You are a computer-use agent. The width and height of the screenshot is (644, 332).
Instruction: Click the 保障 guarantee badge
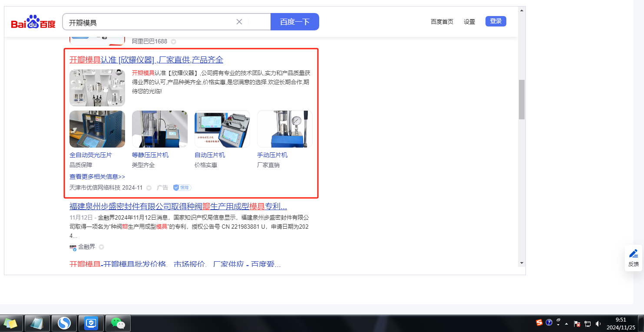[182, 187]
